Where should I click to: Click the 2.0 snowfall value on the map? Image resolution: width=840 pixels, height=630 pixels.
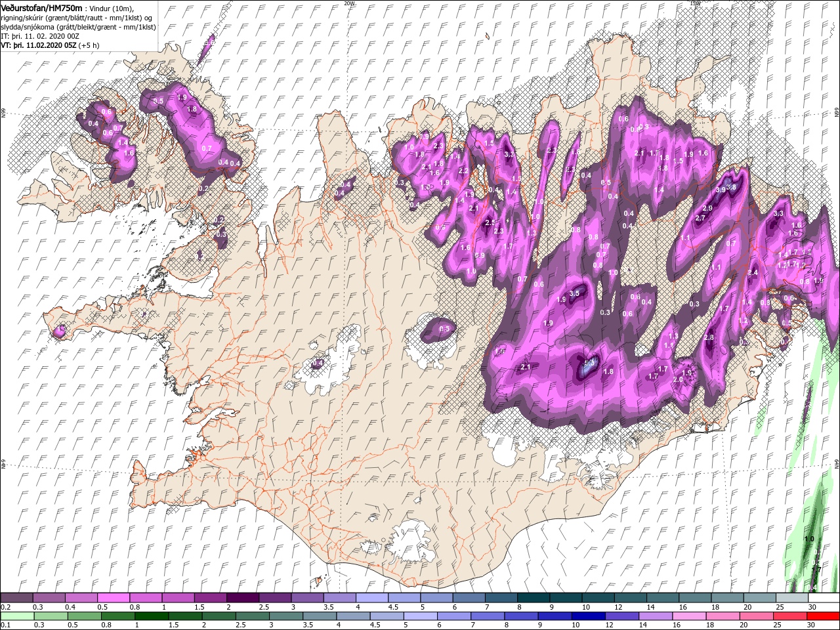pyautogui.click(x=678, y=380)
